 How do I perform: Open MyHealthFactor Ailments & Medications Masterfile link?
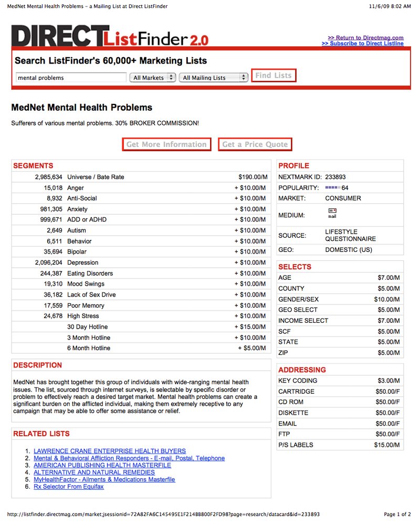tap(104, 479)
